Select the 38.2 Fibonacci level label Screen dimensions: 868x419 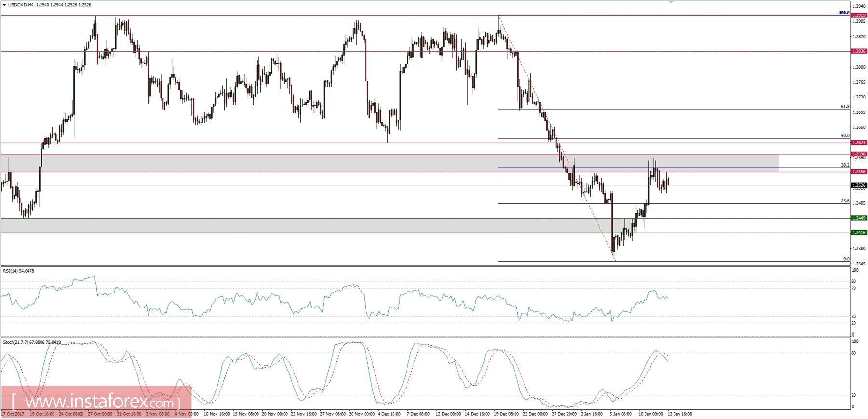pos(845,165)
